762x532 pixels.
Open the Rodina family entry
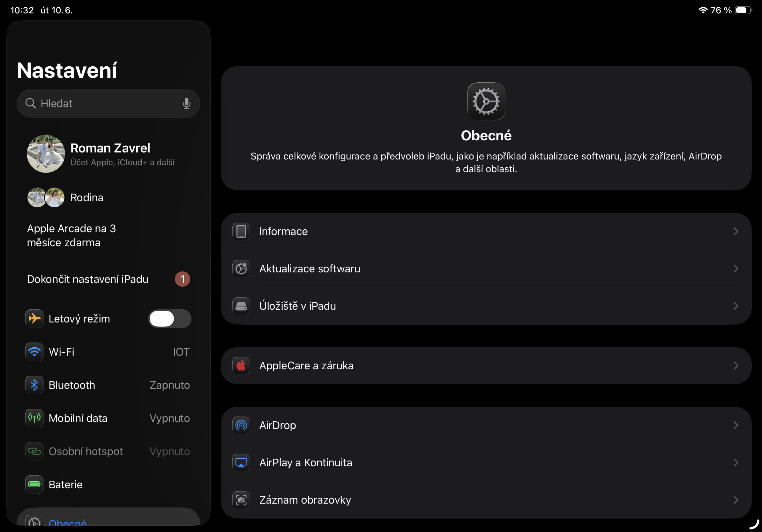pos(87,198)
